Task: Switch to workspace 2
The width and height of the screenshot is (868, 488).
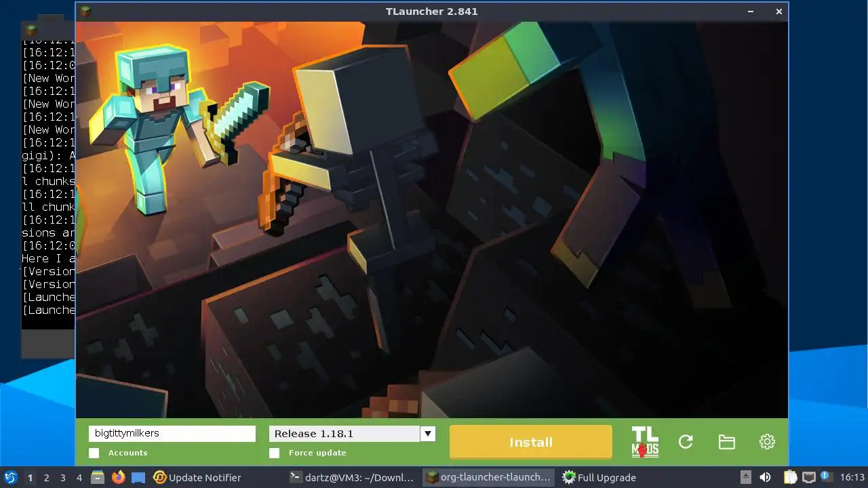Action: tap(46, 478)
